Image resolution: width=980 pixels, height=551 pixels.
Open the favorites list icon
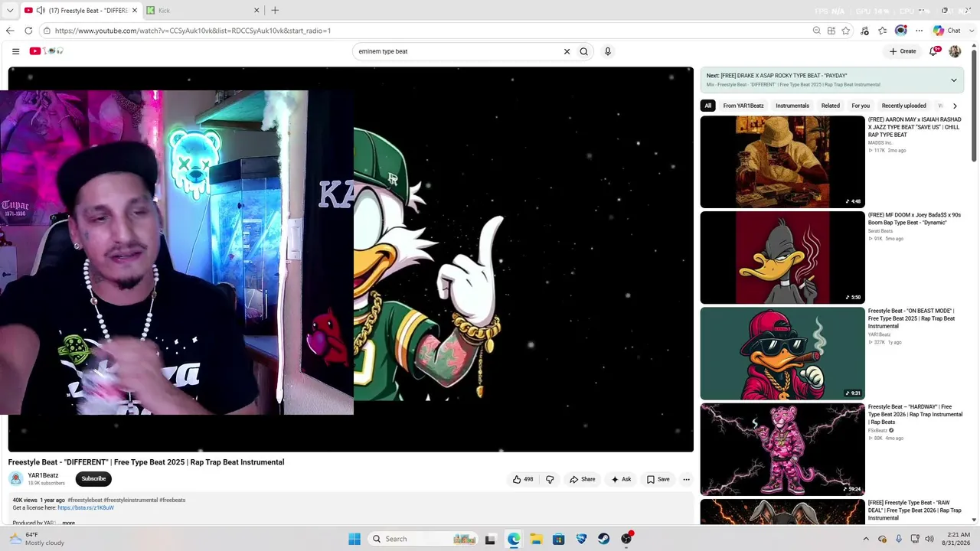[883, 31]
